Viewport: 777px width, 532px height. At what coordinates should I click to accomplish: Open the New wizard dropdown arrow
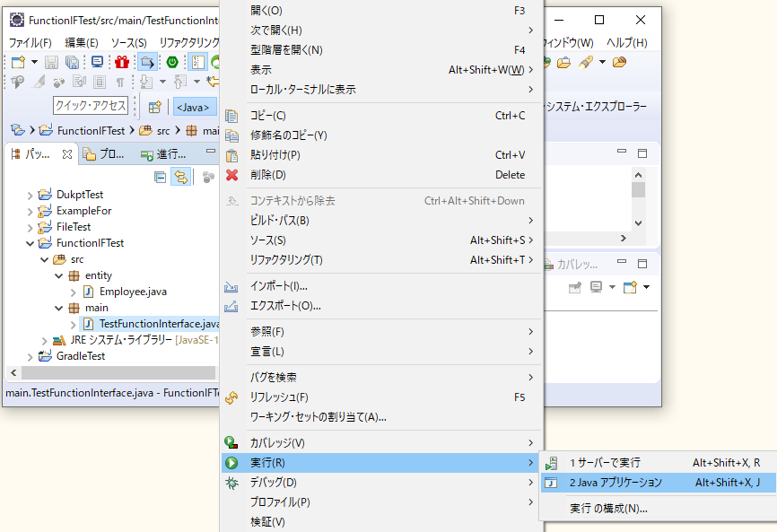pos(34,63)
